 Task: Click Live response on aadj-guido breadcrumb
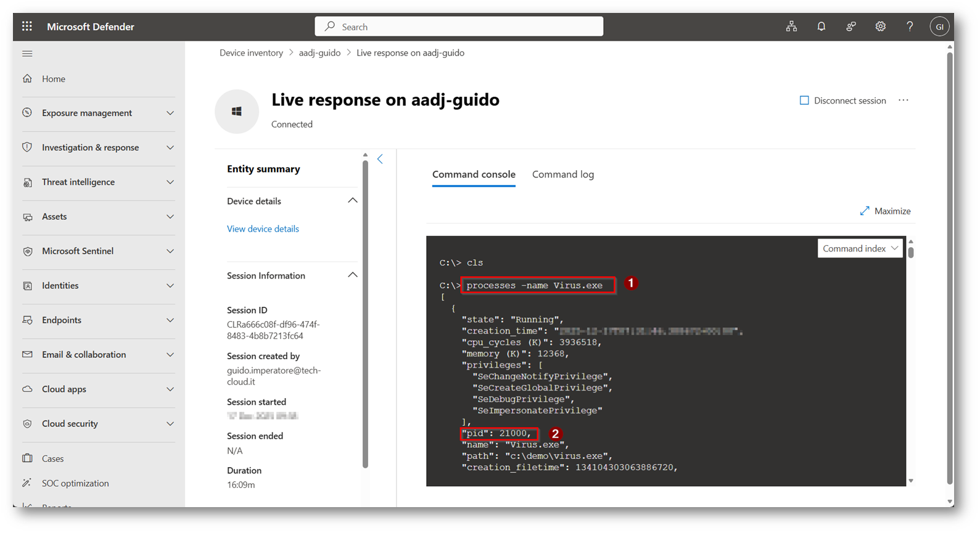pos(410,53)
